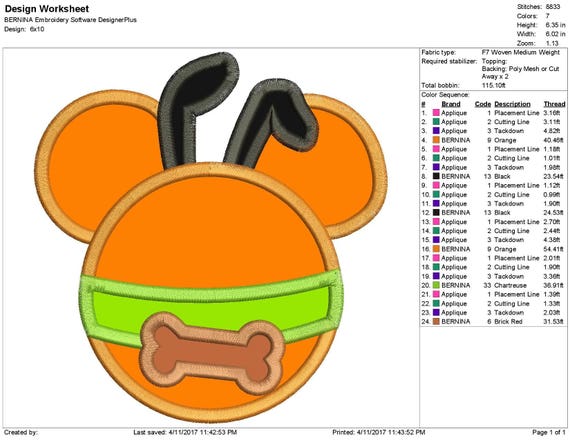Click the BERNINA Embroidery Software DesignerPlus line
This screenshot has height=440, width=570.
pyautogui.click(x=71, y=20)
